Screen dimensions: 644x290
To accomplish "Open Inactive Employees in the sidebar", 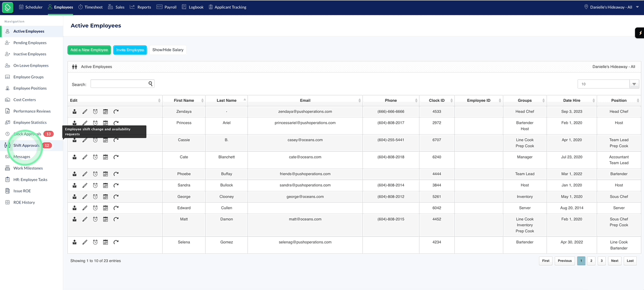I will point(30,54).
